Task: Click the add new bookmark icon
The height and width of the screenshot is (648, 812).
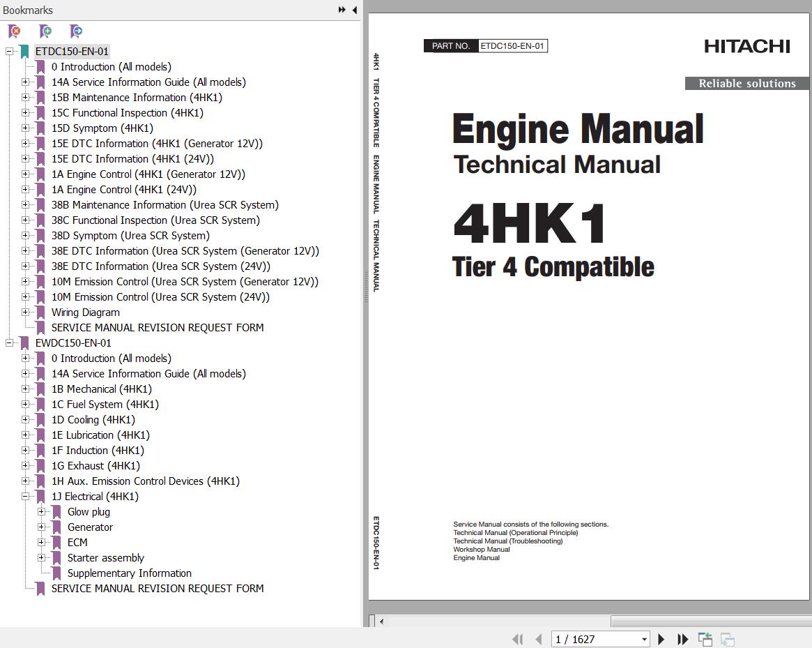Action: pos(45,31)
